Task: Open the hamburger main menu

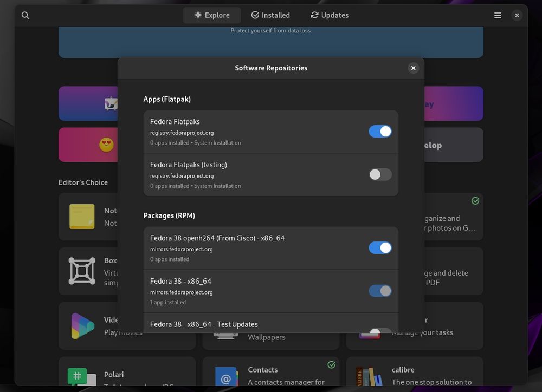Action: pyautogui.click(x=498, y=15)
